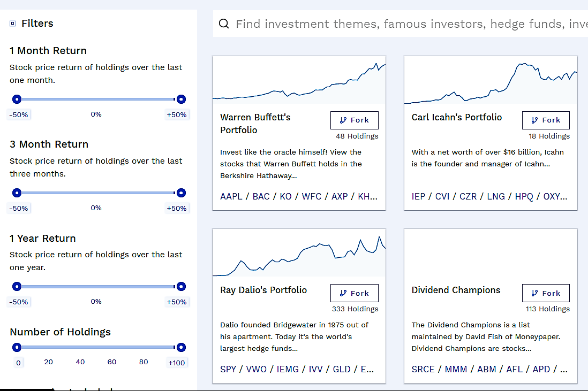Click the +50% label under 3 Month Return
This screenshot has width=588, height=391.
[177, 208]
